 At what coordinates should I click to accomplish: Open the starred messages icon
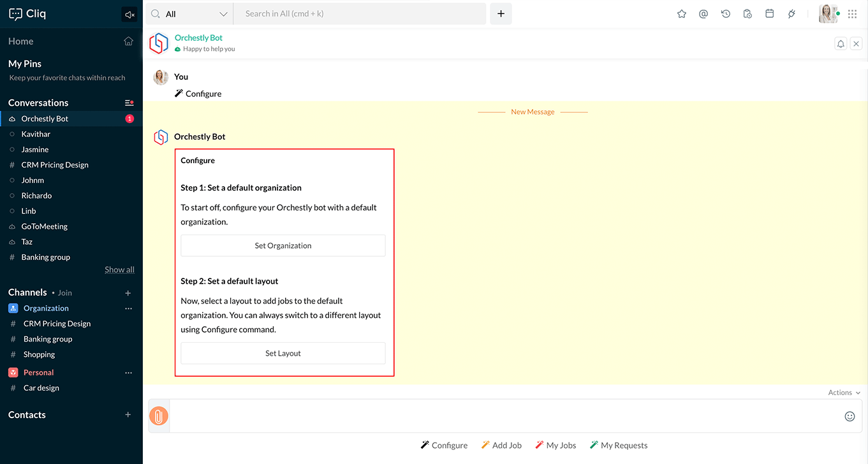coord(682,14)
